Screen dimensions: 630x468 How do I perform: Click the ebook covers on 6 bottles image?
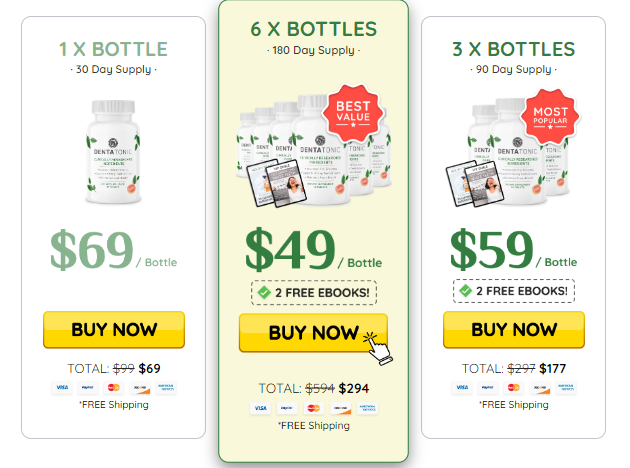click(x=276, y=183)
